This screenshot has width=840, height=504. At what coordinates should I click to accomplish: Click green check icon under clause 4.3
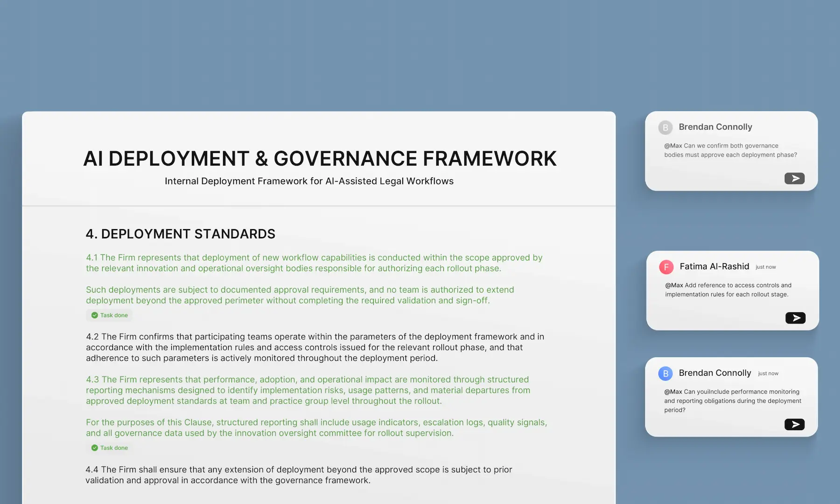point(95,448)
